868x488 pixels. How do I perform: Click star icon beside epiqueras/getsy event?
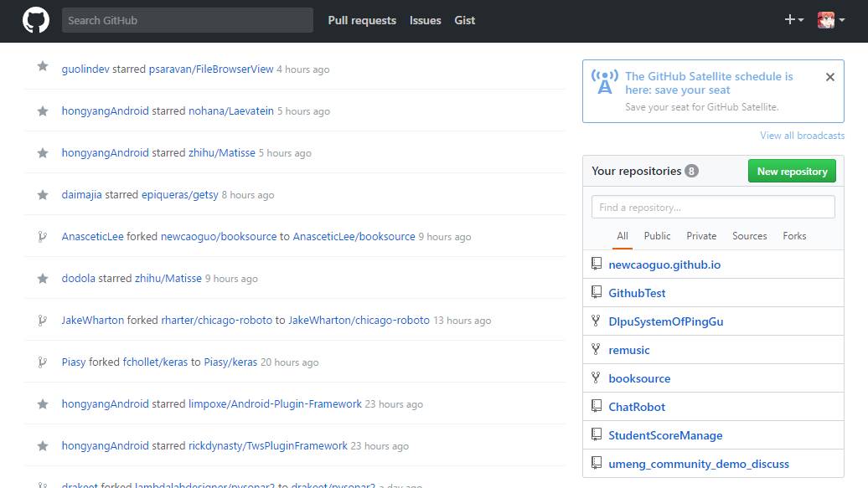(43, 195)
